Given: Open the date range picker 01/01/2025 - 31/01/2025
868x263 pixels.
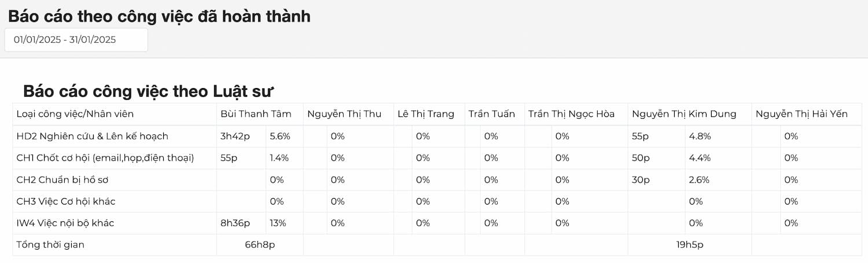Looking at the screenshot, I should pos(76,40).
